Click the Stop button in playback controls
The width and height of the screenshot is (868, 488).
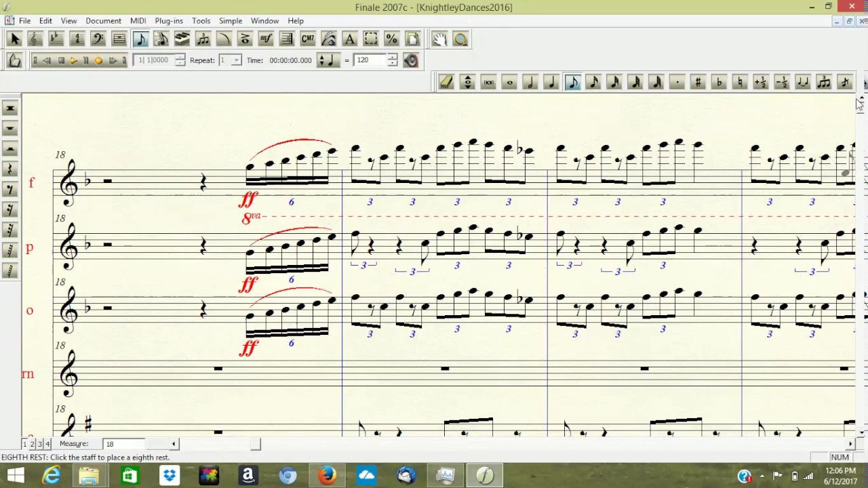click(61, 60)
